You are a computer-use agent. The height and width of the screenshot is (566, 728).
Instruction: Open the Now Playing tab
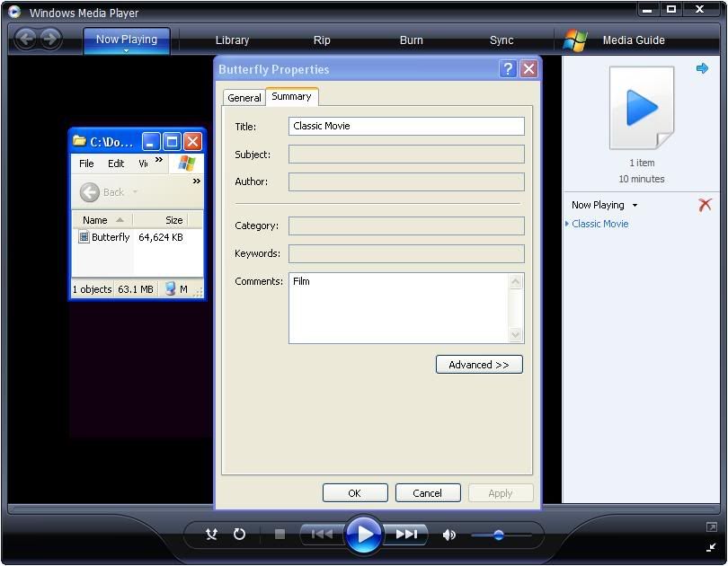point(127,40)
